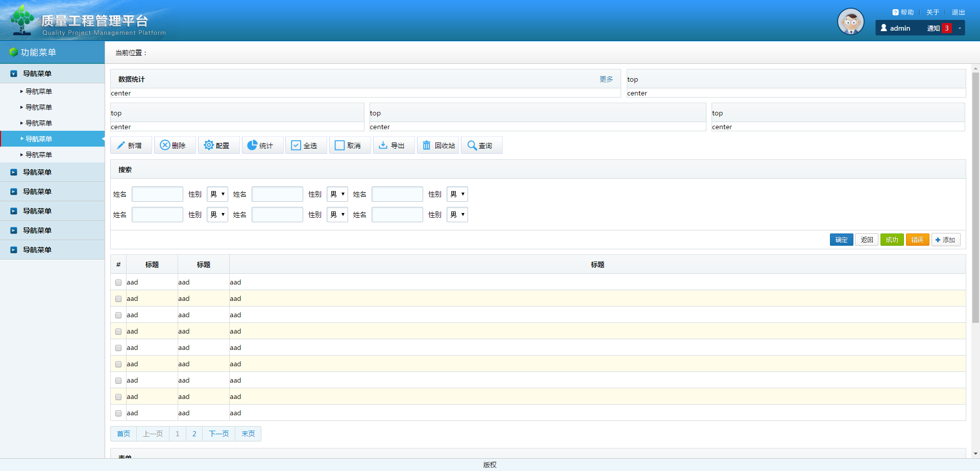
Task: Open third 性别 dropdown in bottom search row
Action: [457, 215]
